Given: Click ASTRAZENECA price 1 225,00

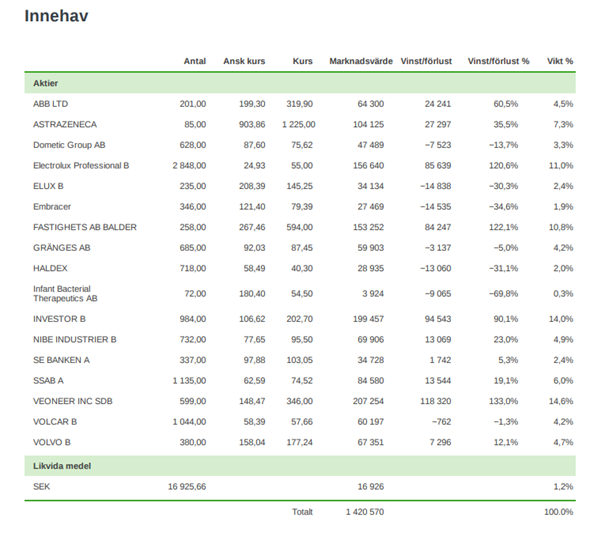Looking at the screenshot, I should click(299, 125).
